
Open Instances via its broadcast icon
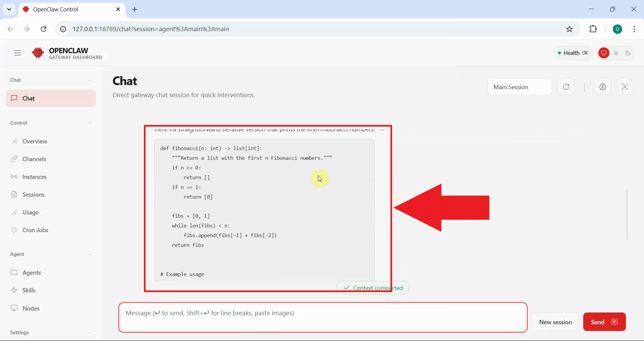coord(14,177)
